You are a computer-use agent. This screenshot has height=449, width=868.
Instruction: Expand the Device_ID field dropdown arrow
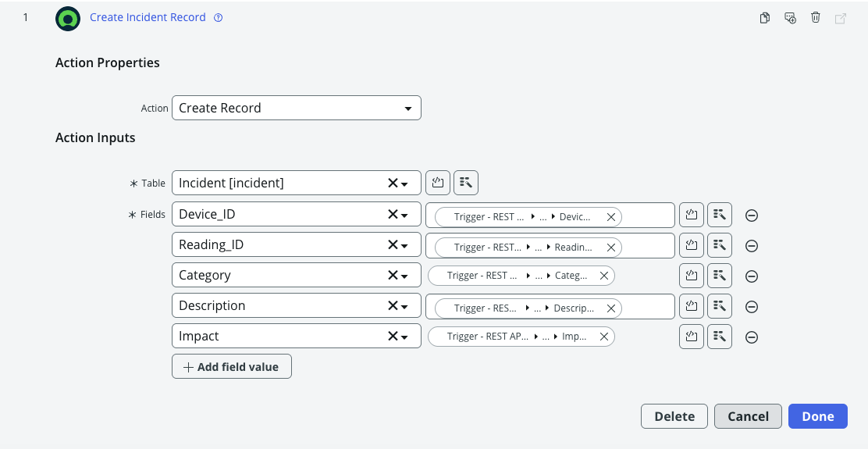tap(404, 216)
